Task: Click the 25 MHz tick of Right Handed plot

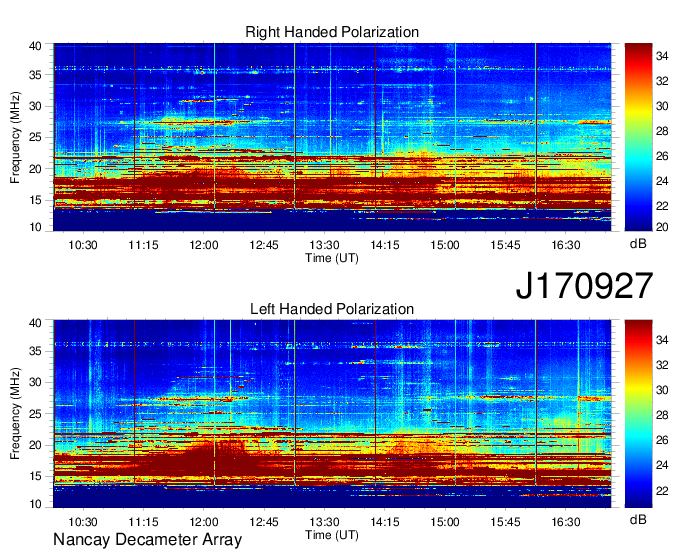Action: click(x=35, y=137)
